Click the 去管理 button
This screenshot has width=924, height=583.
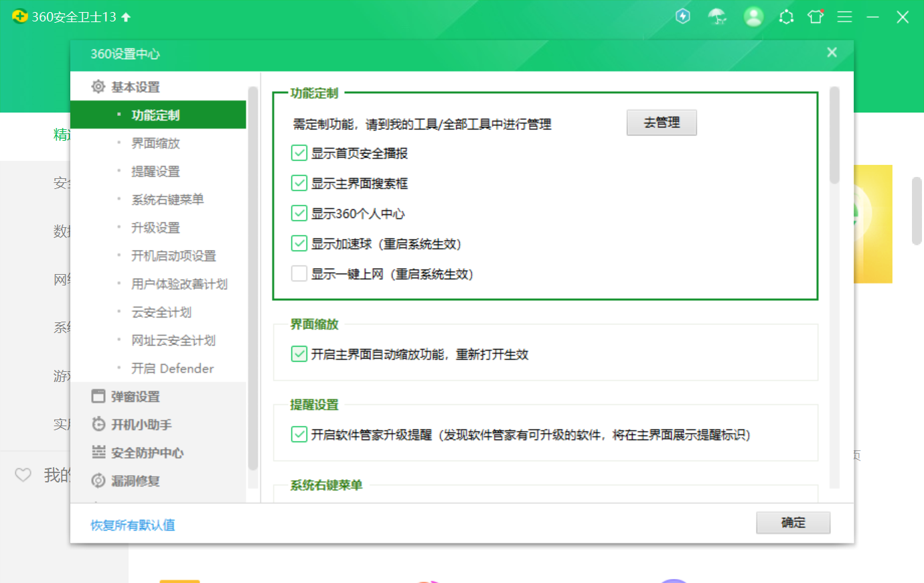662,123
